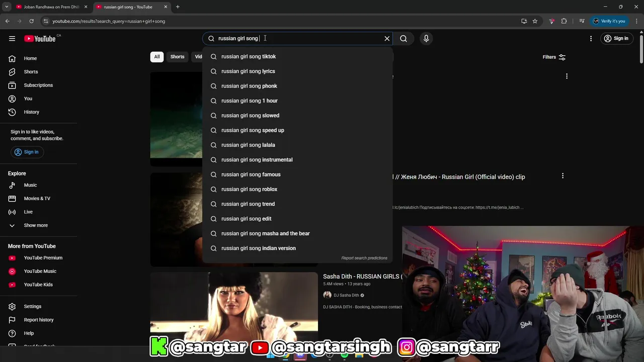Switch to the Joban Randhawa browser tab
This screenshot has width=644, height=362.
(x=52, y=7)
